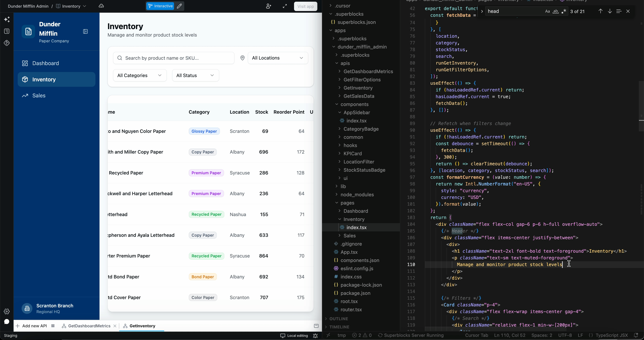Click the cloud sync icon in header
644x340 pixels.
pyautogui.click(x=101, y=6)
